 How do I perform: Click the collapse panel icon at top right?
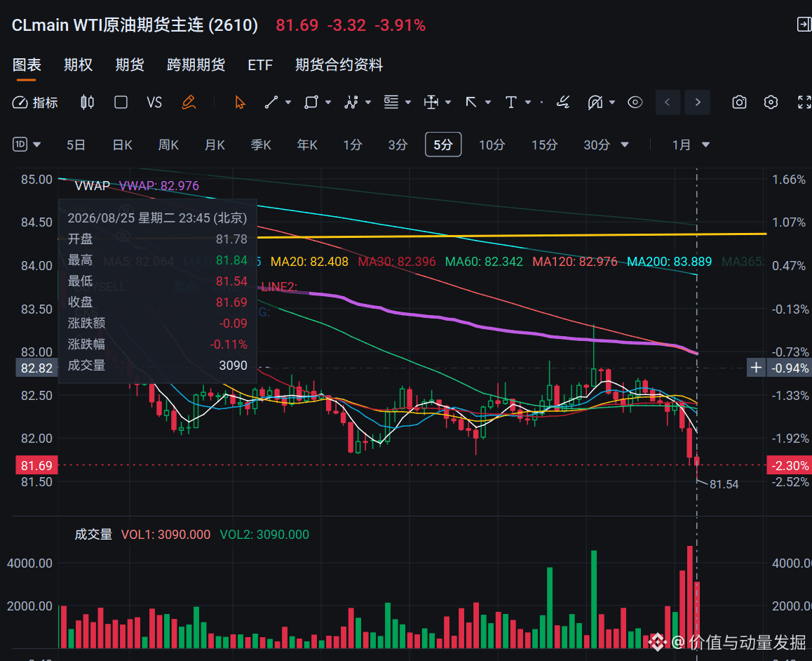[x=804, y=25]
